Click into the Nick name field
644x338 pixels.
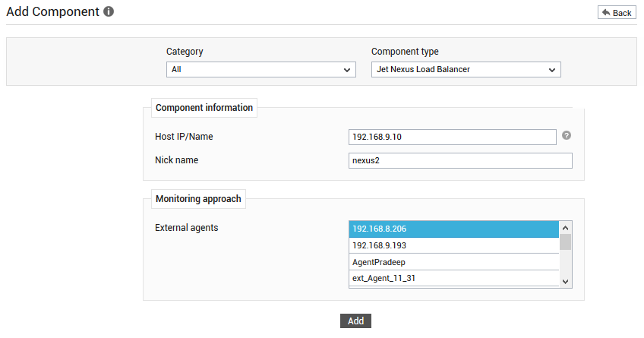[460, 160]
